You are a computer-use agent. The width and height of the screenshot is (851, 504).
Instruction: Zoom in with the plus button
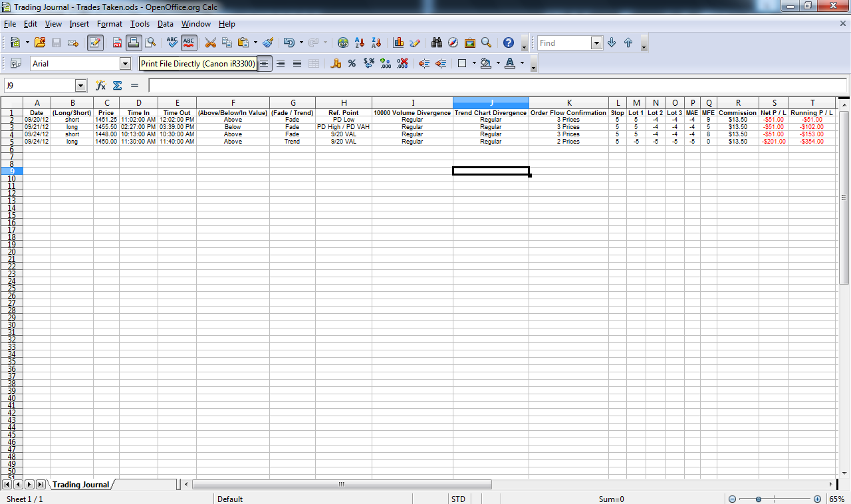pos(817,499)
